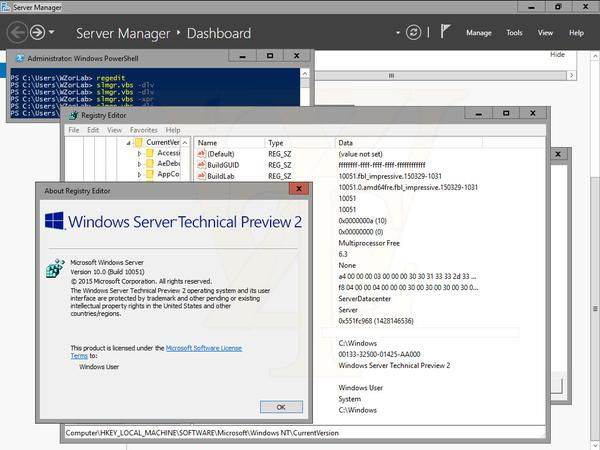Click the Server Manager forward arrow
The image size is (600, 450).
click(38, 33)
